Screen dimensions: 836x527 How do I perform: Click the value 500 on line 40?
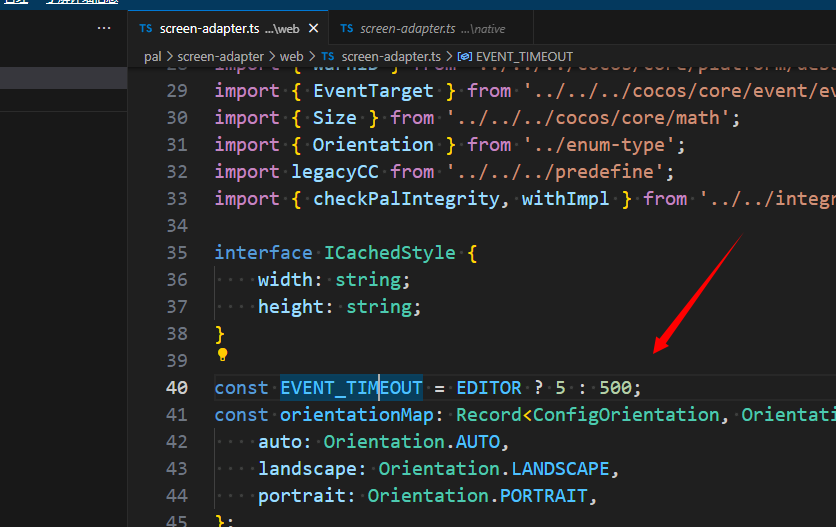pyautogui.click(x=615, y=388)
